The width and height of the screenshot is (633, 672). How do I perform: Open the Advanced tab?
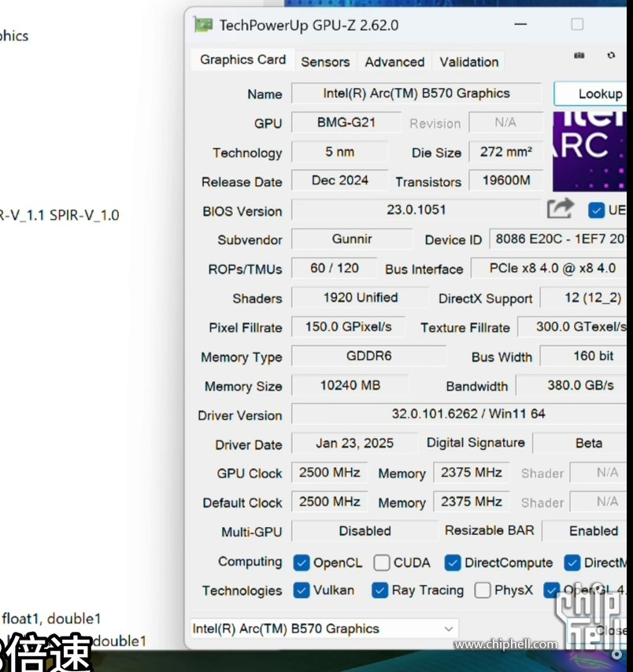coord(394,62)
